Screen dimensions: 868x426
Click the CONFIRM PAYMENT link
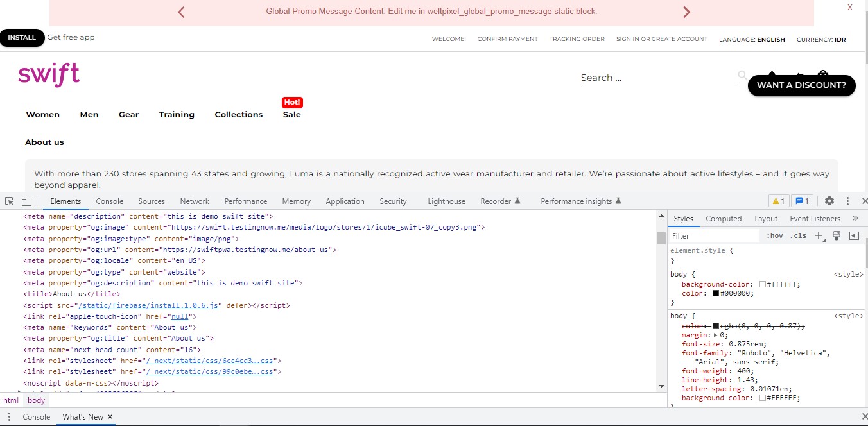click(507, 39)
